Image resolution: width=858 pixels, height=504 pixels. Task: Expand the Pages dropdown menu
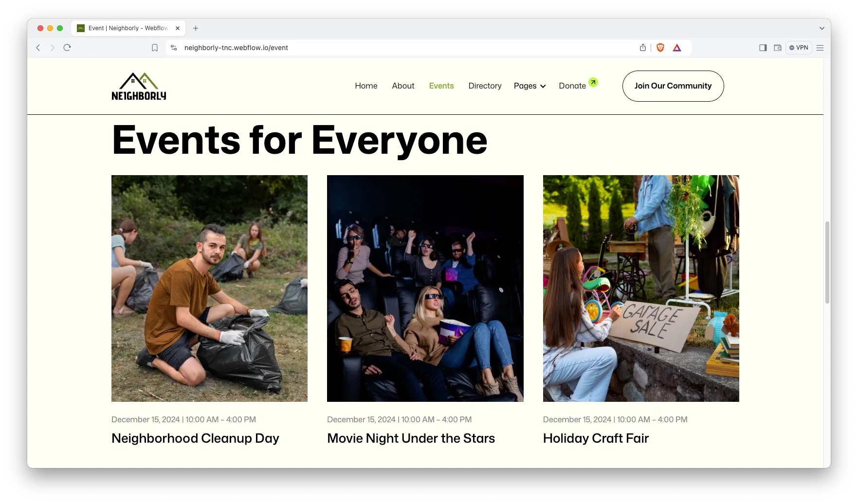pos(529,86)
